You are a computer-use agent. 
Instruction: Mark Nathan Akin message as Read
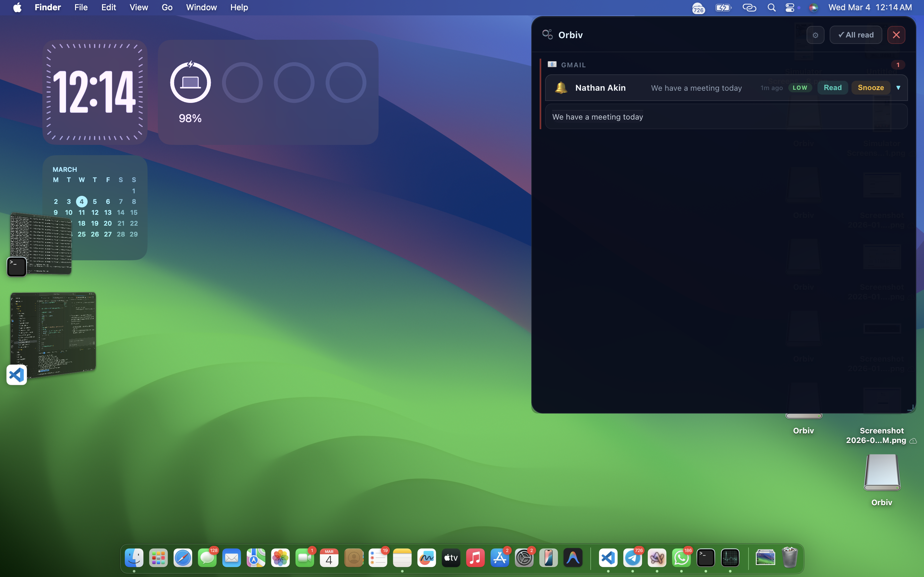(x=832, y=88)
